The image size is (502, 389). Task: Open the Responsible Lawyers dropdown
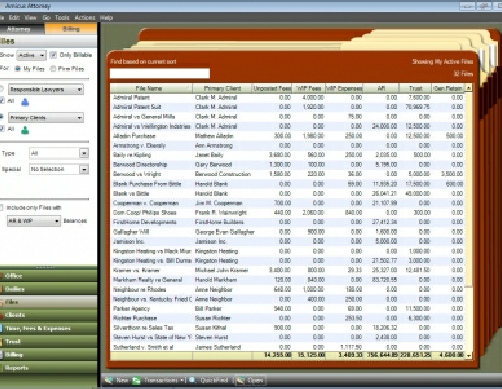pos(46,89)
